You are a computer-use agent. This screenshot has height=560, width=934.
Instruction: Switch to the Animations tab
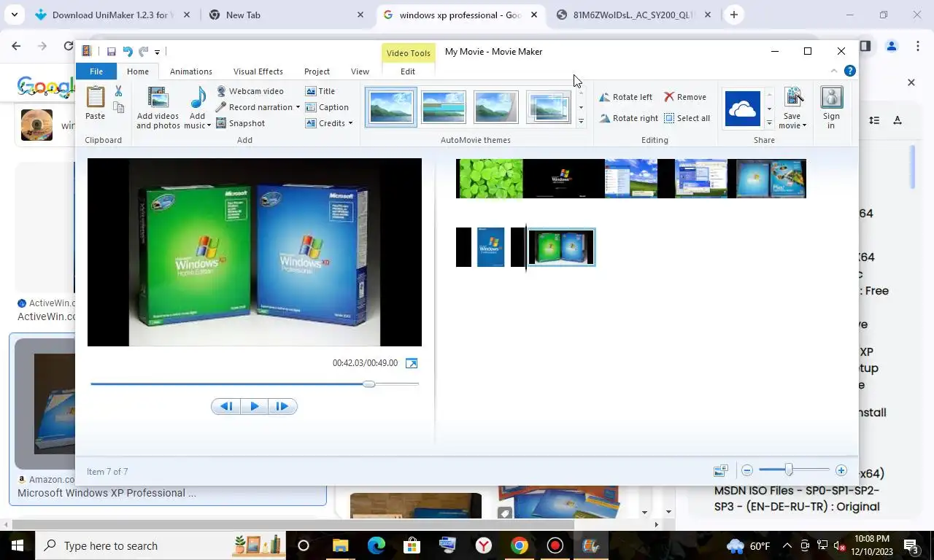pos(191,71)
